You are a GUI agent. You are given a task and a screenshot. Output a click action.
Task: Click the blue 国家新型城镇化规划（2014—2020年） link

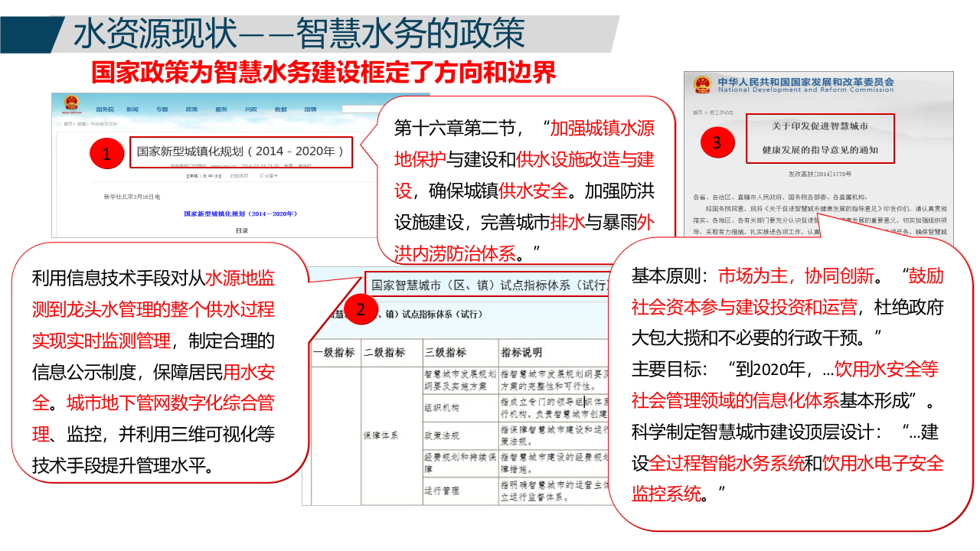coord(240,214)
